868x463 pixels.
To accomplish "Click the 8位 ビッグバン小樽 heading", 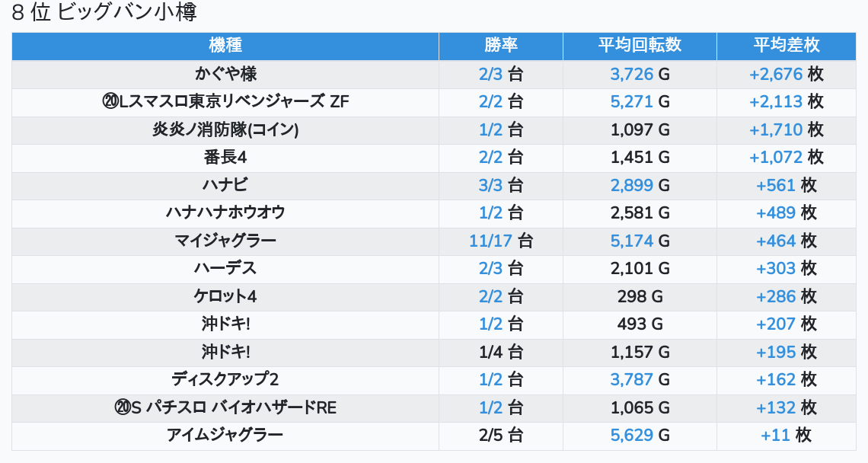I will 105,13.
